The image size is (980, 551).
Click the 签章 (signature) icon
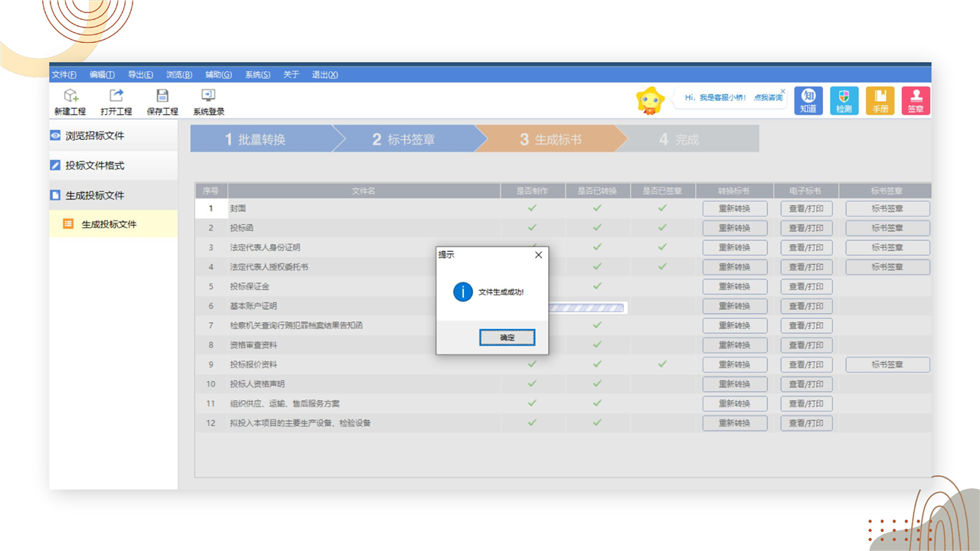[916, 100]
